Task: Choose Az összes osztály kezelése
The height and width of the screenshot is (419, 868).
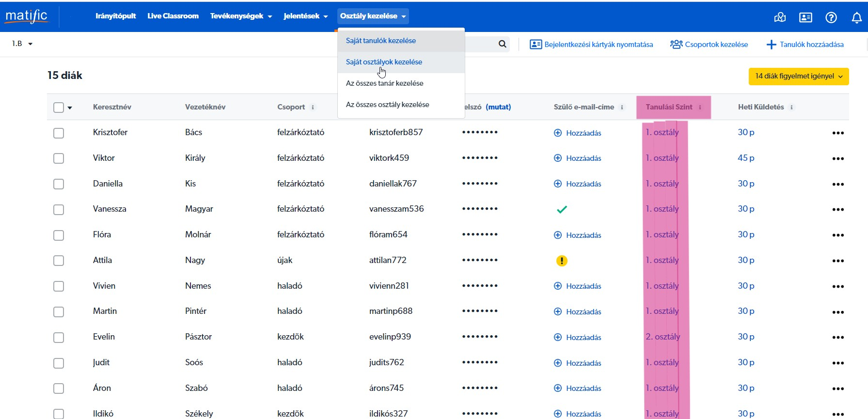Action: pos(401,105)
